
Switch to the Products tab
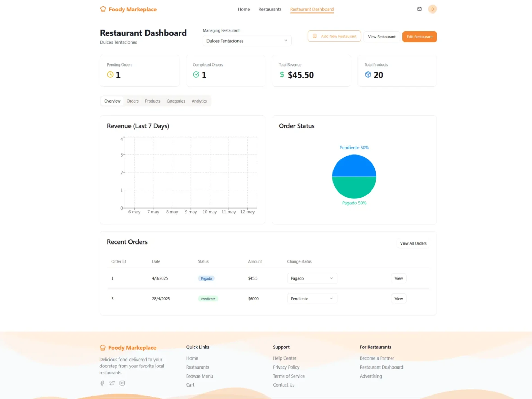(152, 101)
